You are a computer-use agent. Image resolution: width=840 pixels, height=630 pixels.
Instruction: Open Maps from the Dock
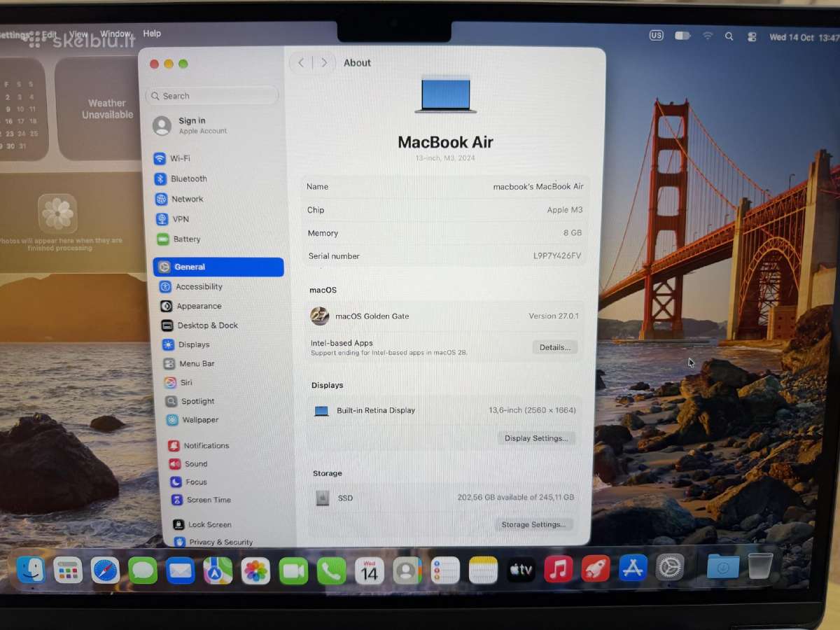(x=218, y=571)
